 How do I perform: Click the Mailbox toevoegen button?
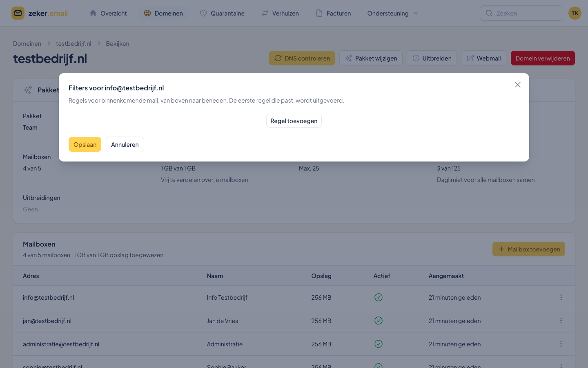529,249
